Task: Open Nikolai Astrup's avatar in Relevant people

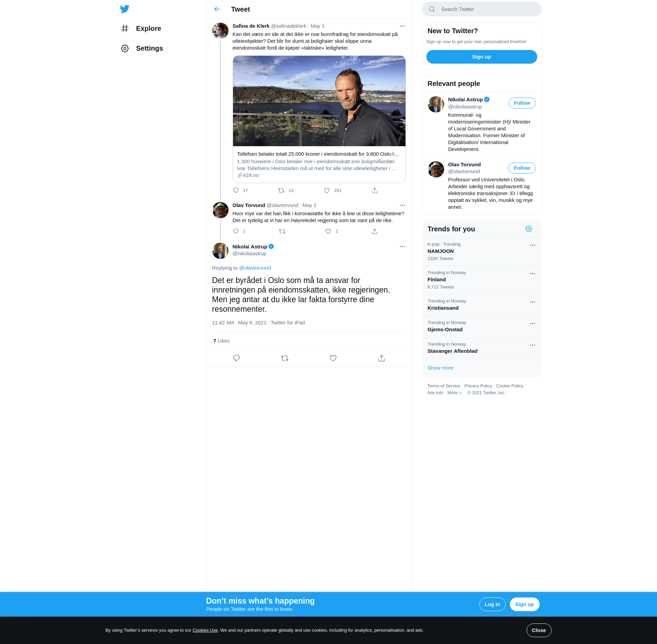Action: click(436, 104)
